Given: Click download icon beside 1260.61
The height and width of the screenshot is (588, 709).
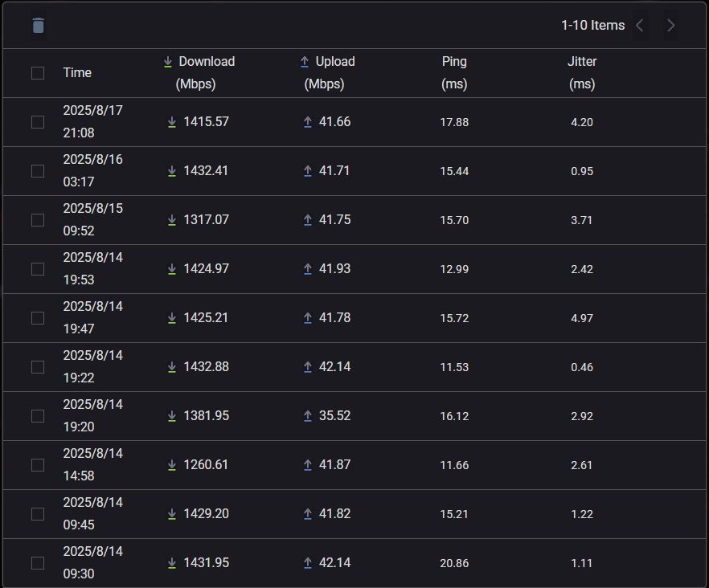Looking at the screenshot, I should (x=171, y=465).
